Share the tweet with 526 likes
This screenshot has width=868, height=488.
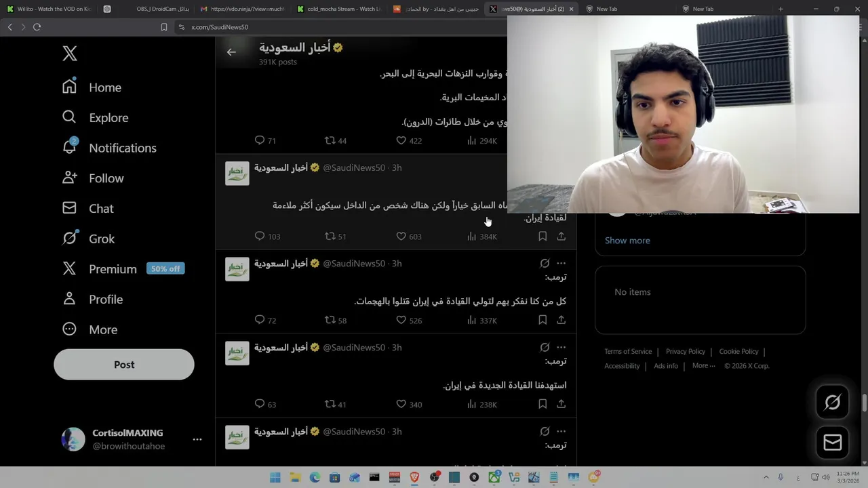[x=561, y=319]
